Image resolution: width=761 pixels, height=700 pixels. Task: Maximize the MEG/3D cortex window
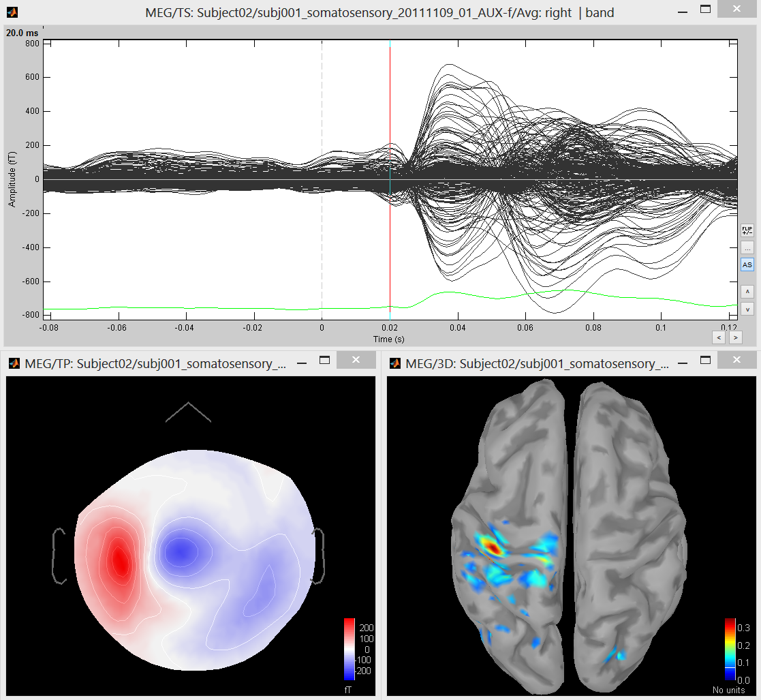coord(706,360)
